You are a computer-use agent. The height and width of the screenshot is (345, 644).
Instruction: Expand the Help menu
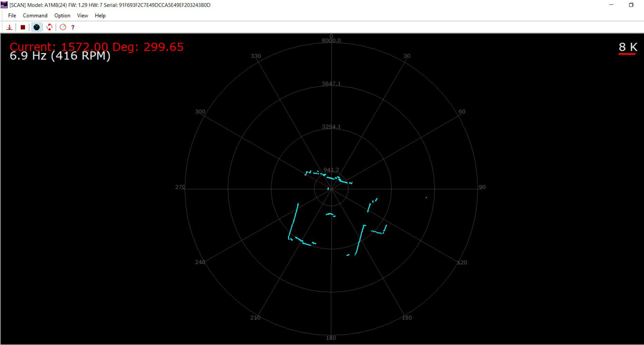click(100, 16)
